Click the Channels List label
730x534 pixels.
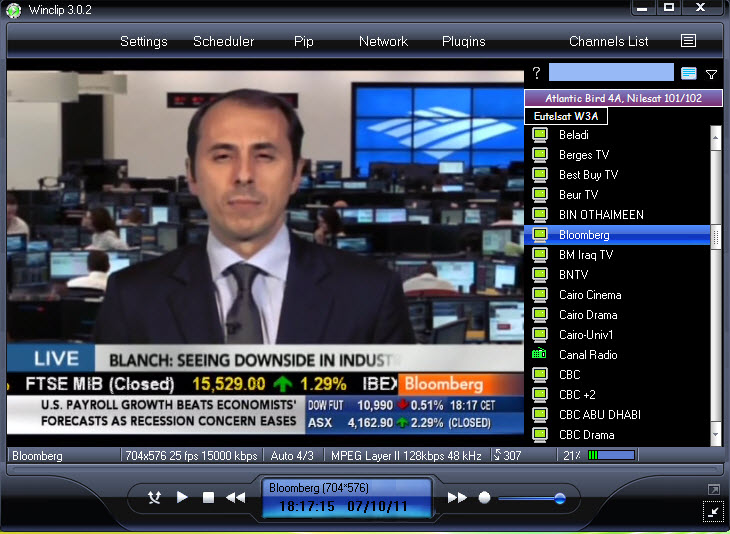coord(608,41)
